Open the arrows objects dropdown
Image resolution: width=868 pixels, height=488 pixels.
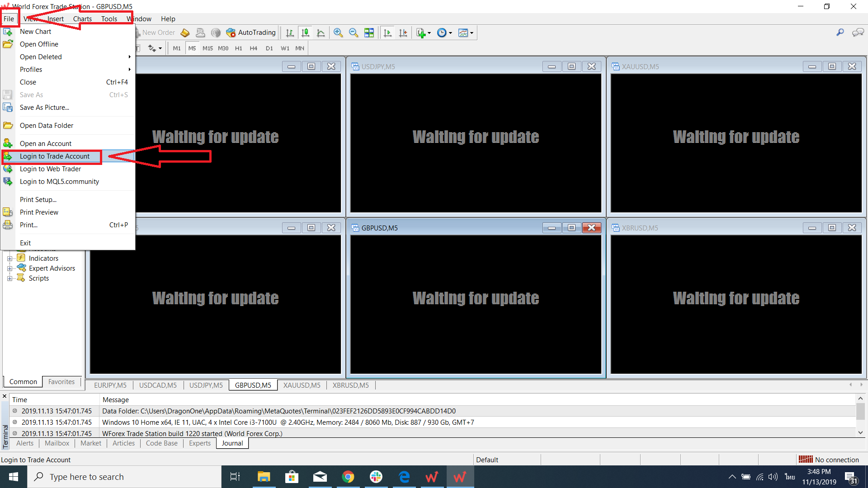[155, 48]
